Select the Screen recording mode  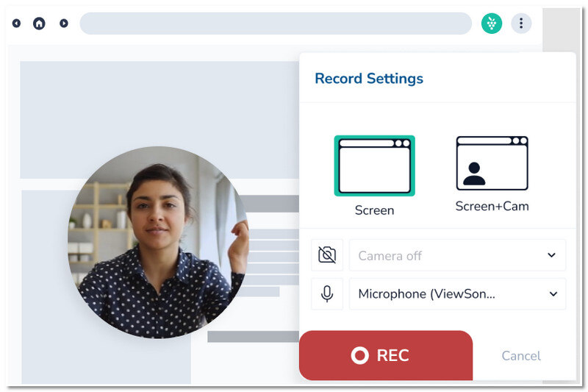374,165
